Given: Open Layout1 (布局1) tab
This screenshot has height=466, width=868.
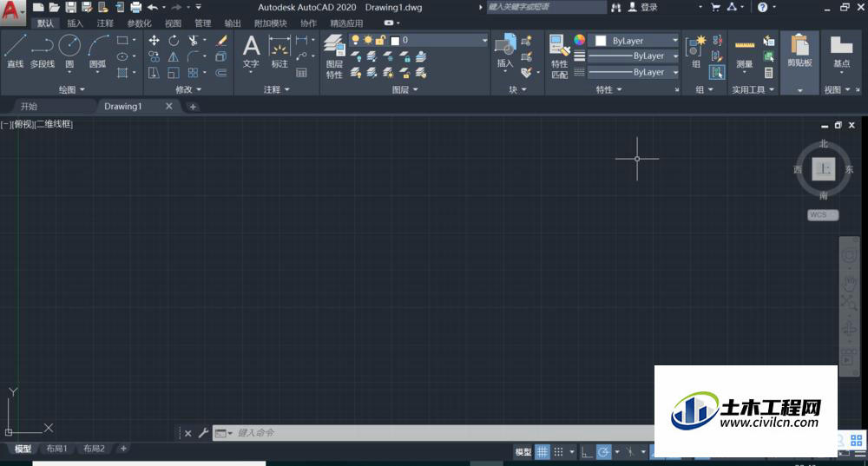Looking at the screenshot, I should pyautogui.click(x=56, y=449).
